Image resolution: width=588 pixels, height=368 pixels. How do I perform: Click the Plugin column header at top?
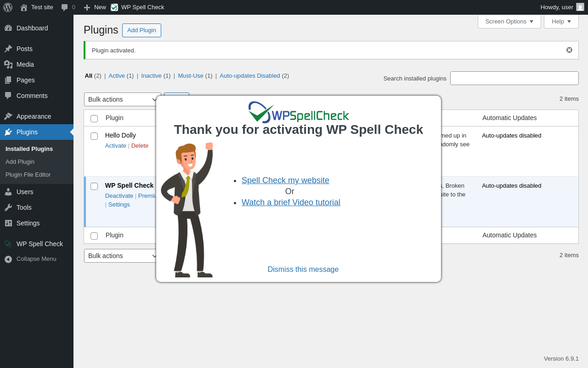[114, 118]
